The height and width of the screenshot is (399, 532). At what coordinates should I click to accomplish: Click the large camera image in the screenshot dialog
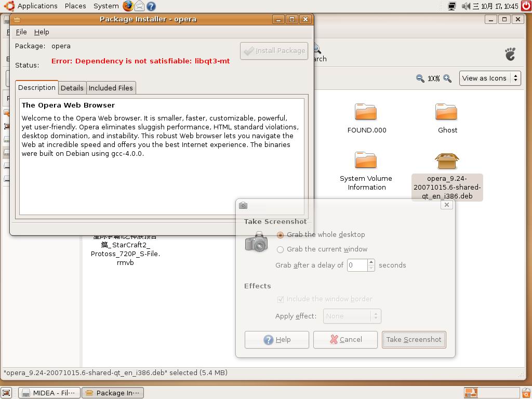[256, 242]
